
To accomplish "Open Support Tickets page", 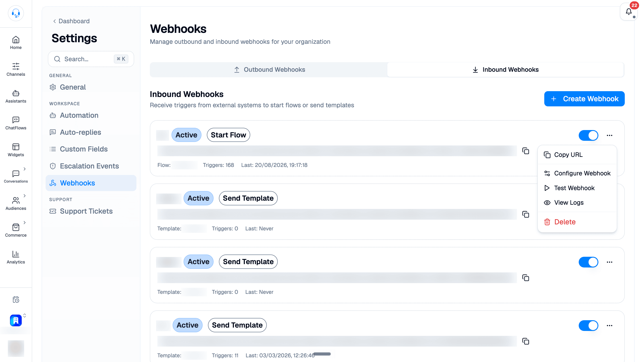I will coord(91,211).
